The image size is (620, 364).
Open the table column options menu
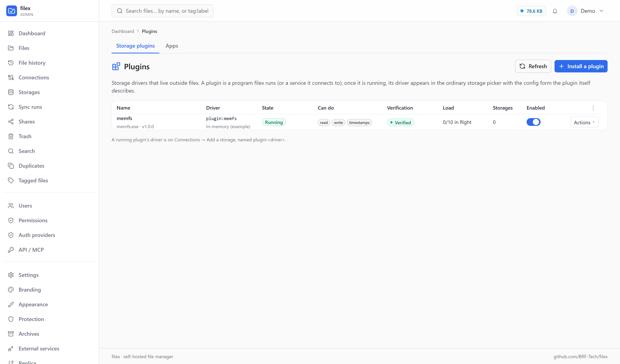coord(593,108)
